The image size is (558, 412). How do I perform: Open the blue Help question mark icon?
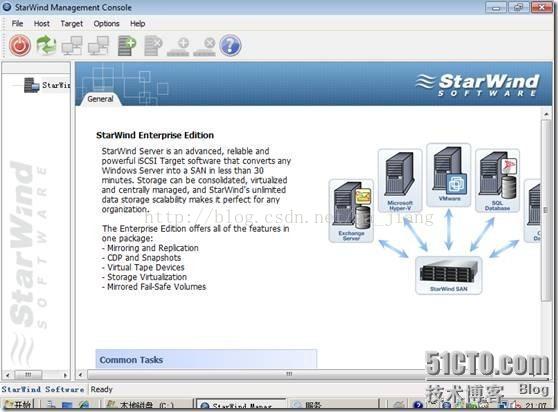[x=230, y=45]
